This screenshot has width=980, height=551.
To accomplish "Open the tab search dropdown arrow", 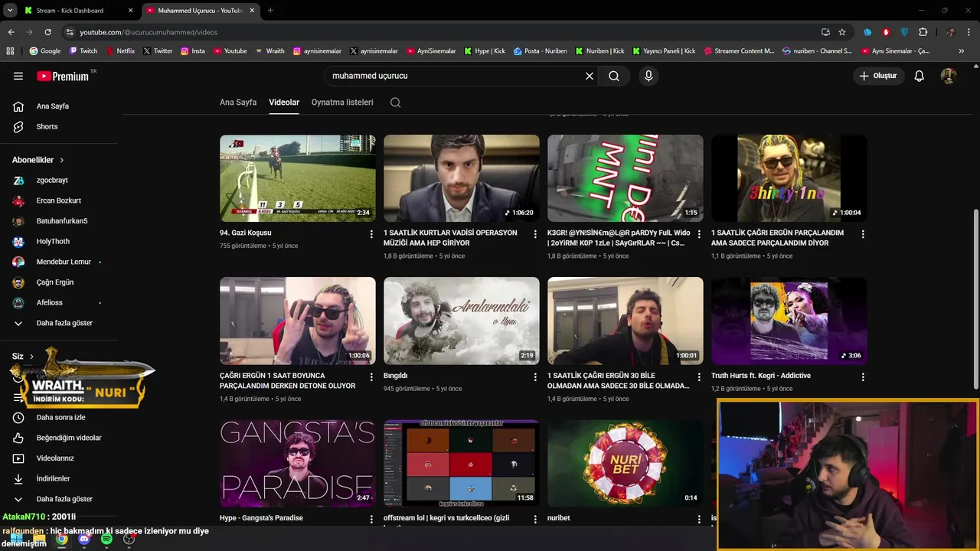I will pyautogui.click(x=10, y=10).
